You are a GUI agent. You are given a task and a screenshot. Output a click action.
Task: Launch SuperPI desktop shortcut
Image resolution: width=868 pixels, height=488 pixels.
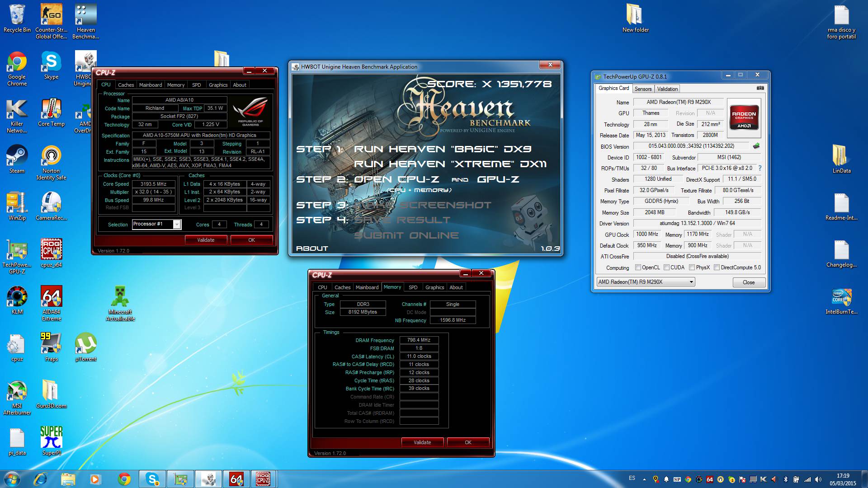[x=51, y=441]
